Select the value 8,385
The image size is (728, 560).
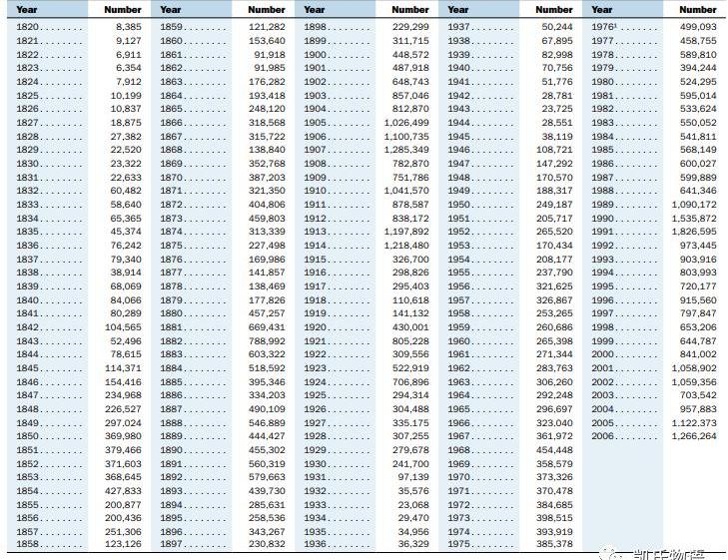click(129, 27)
